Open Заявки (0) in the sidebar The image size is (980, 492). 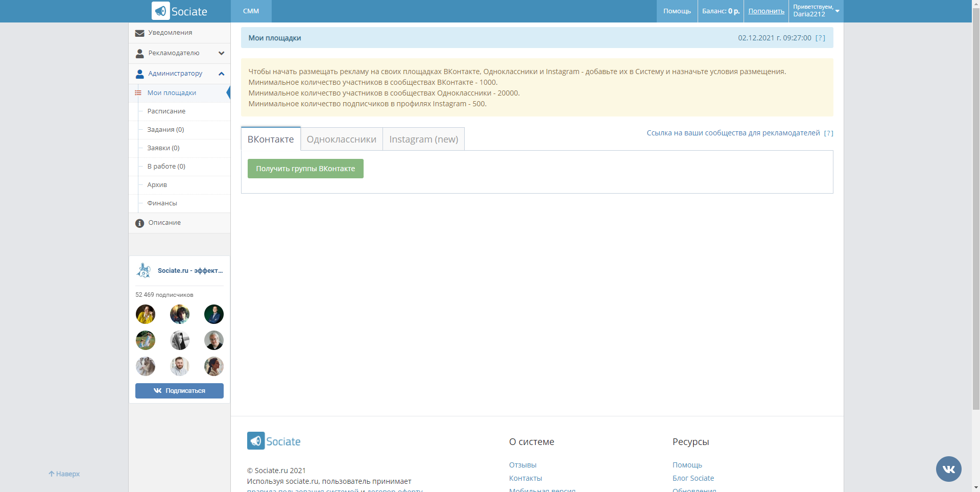point(163,148)
